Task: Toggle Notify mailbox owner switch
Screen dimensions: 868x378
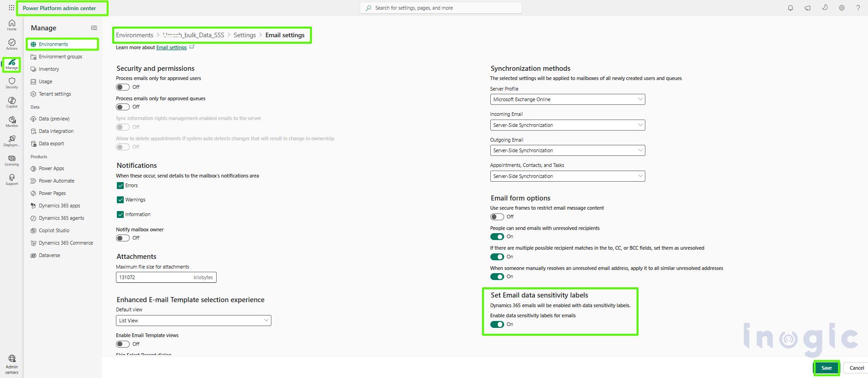Action: 123,238
